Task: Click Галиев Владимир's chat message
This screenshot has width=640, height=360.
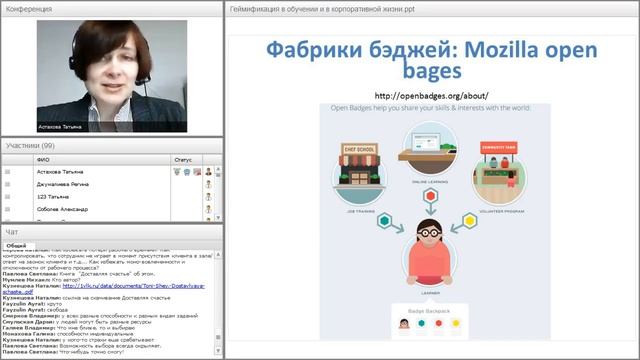Action: click(69, 328)
